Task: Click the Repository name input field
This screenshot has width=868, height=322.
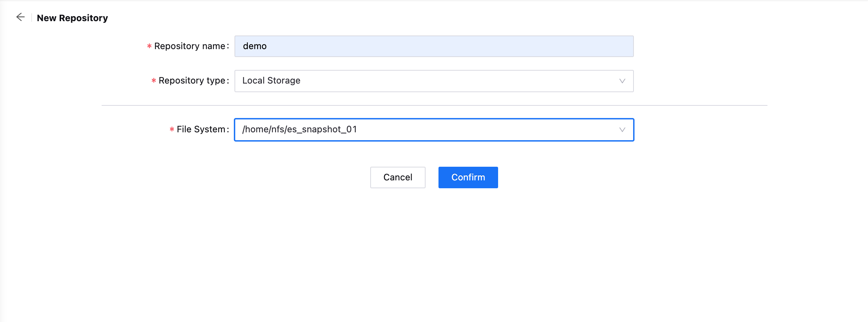Action: tap(434, 46)
